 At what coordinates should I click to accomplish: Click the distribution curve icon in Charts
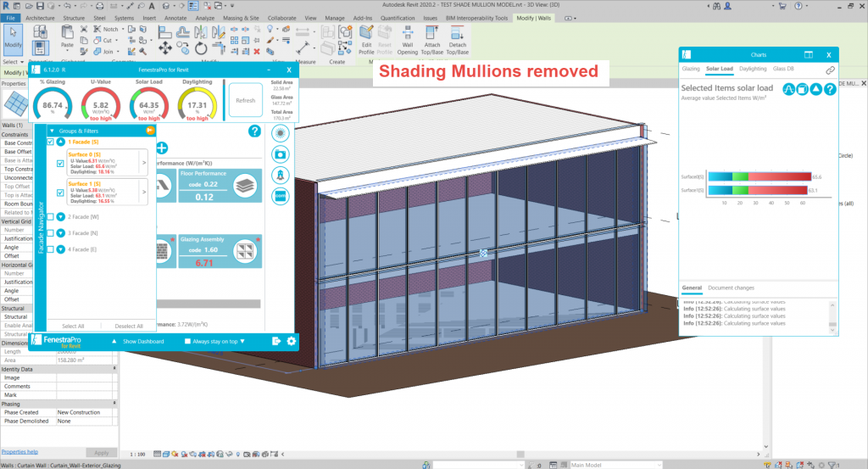[x=788, y=89]
